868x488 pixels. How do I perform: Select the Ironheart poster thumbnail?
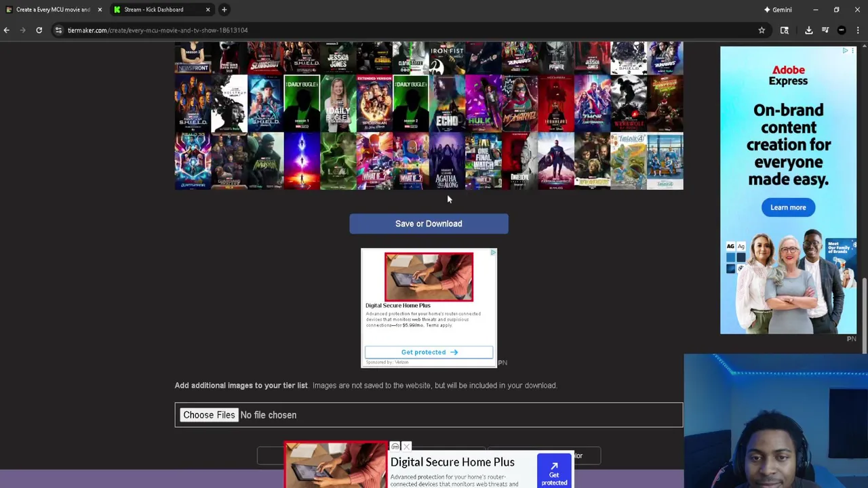click(556, 104)
